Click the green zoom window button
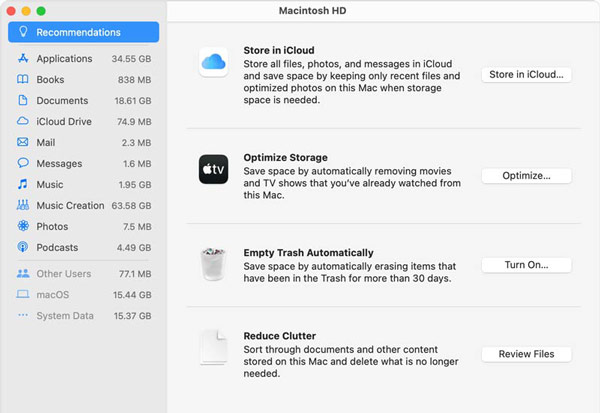 41,11
